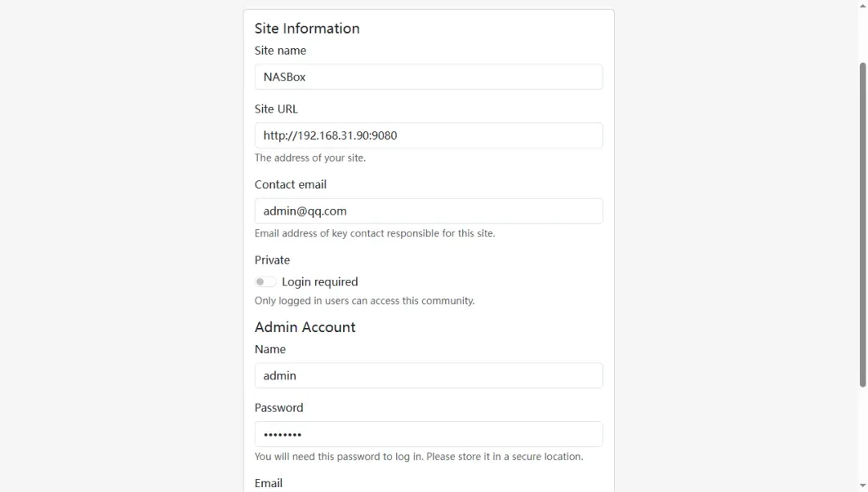
Task: Click the "Site name" label
Action: coord(280,51)
